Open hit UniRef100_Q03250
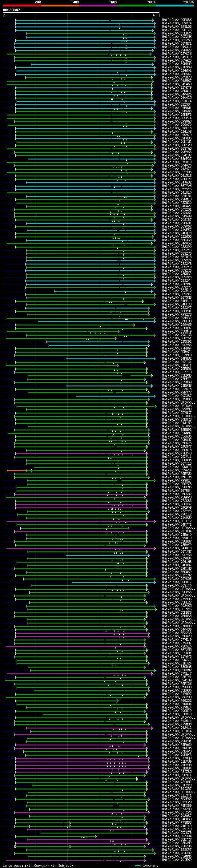 click(x=177, y=40)
